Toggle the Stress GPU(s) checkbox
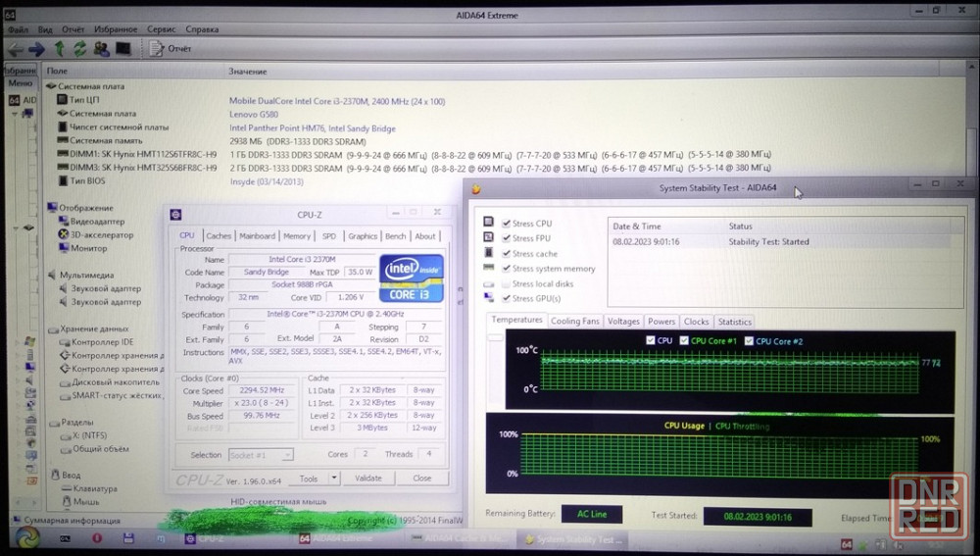Image resolution: width=980 pixels, height=556 pixels. [x=507, y=298]
